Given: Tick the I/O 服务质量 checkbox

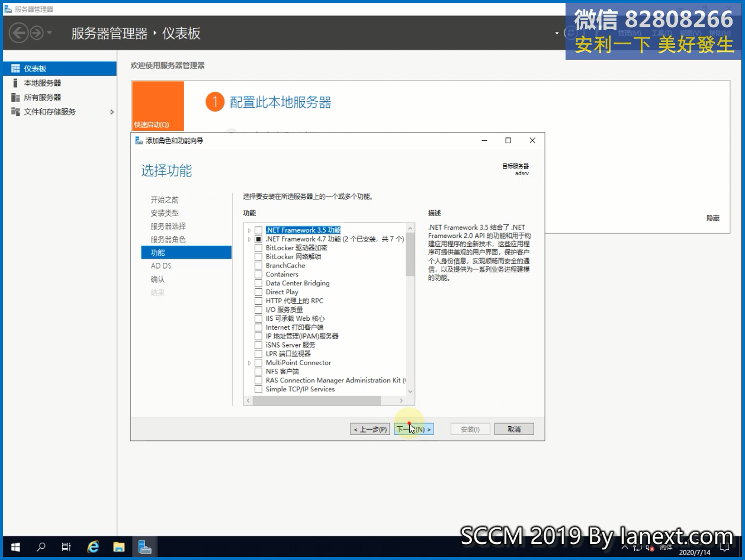Looking at the screenshot, I should coord(258,310).
